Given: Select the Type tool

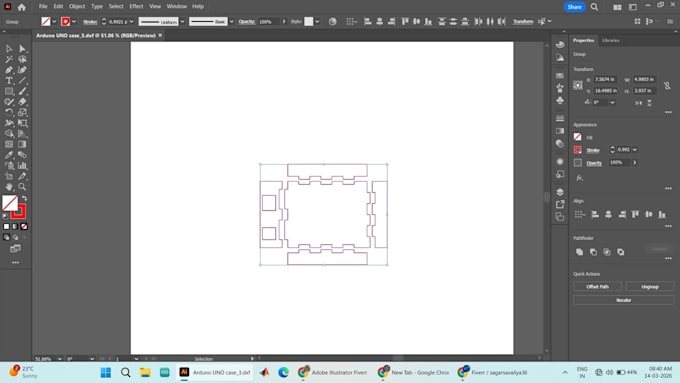Looking at the screenshot, I should tap(9, 81).
